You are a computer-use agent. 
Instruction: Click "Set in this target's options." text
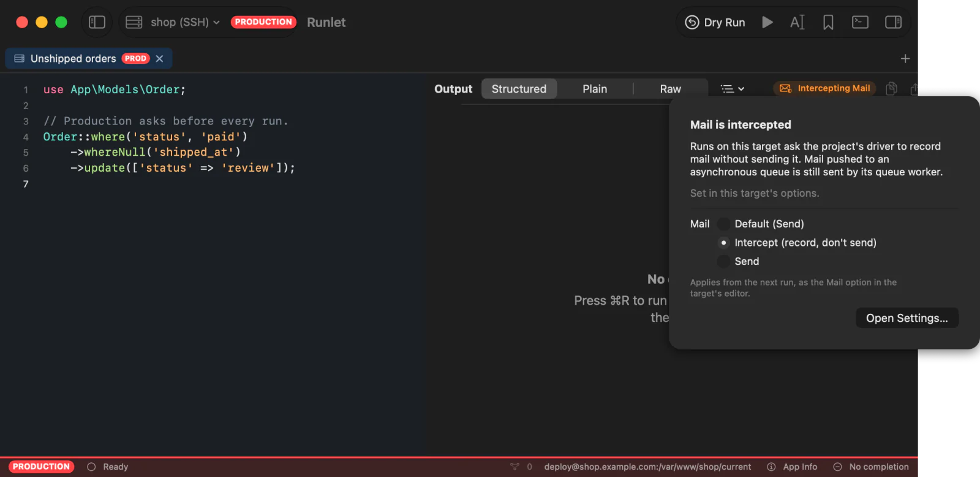pos(755,193)
